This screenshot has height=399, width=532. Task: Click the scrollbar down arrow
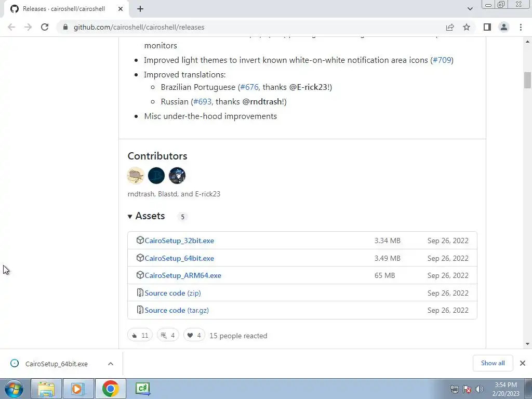(528, 344)
